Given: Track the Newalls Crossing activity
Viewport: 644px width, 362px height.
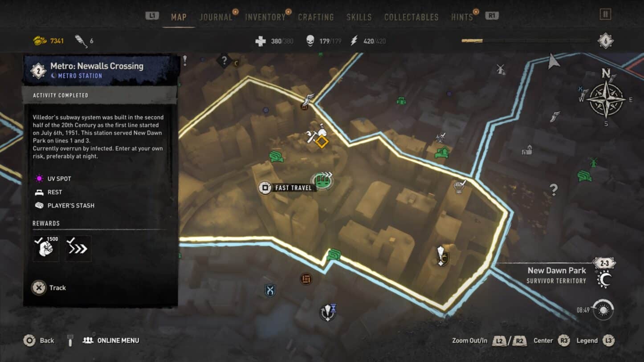Looking at the screenshot, I should (49, 288).
